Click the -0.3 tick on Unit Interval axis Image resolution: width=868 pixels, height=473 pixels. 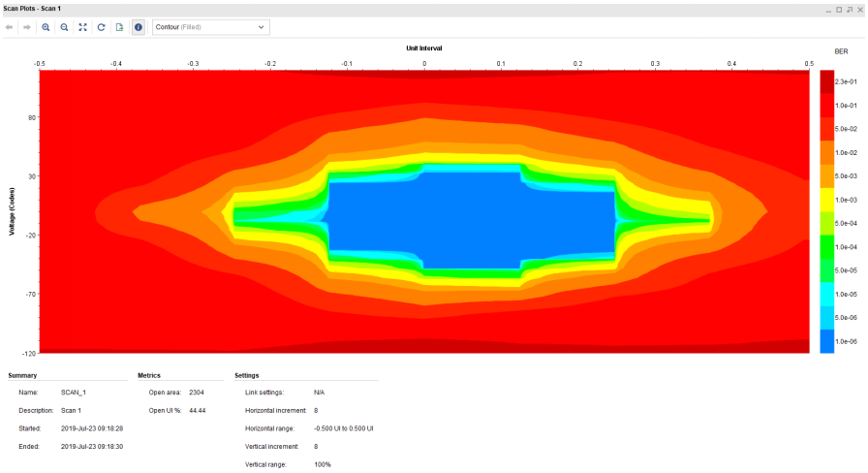(x=193, y=64)
